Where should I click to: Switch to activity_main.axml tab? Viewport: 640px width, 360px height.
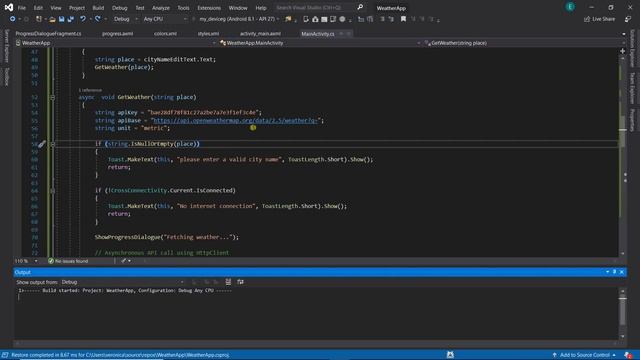(x=260, y=34)
